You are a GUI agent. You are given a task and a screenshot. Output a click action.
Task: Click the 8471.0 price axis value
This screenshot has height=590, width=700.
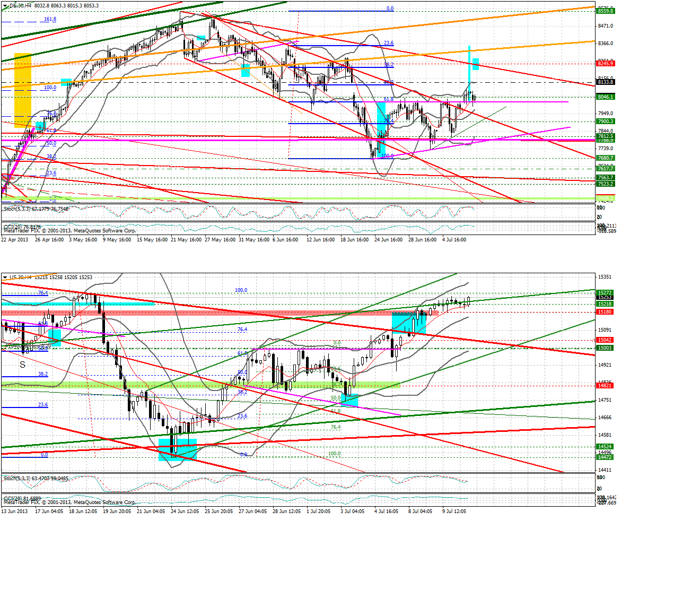click(606, 25)
